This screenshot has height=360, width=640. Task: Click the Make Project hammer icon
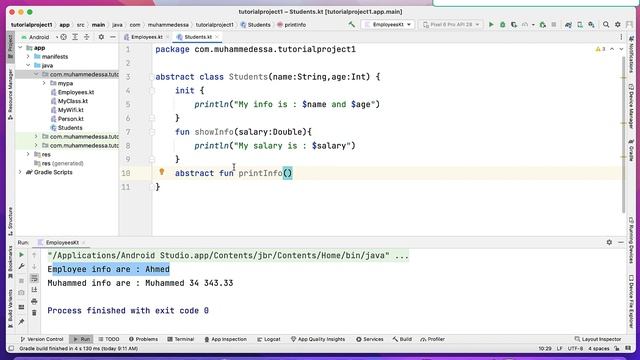(x=351, y=24)
